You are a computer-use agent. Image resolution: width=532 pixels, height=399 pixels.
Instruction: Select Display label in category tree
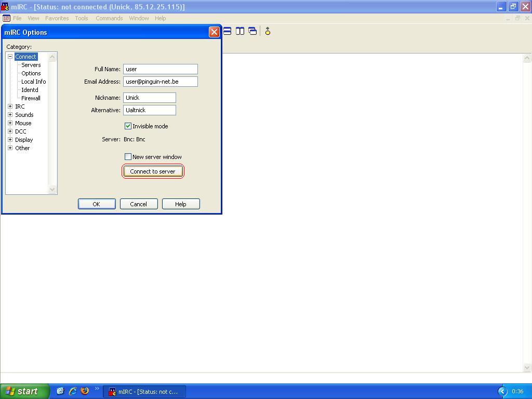[x=24, y=140]
